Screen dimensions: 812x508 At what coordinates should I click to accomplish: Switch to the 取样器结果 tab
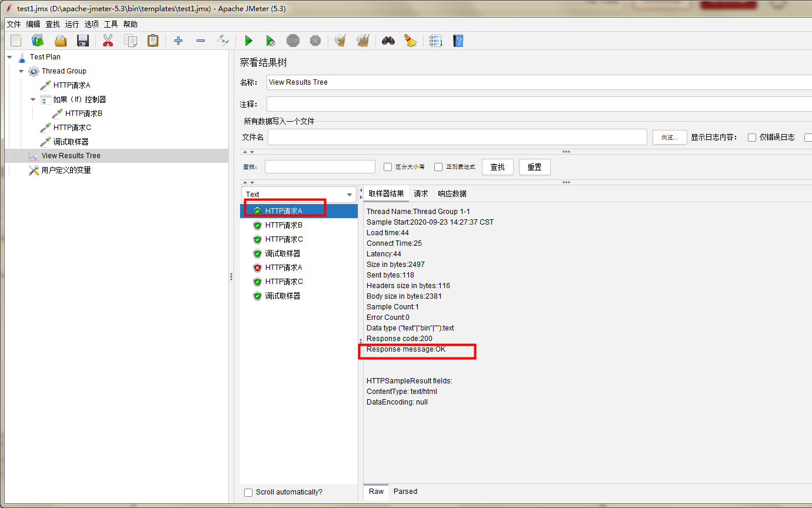(386, 193)
